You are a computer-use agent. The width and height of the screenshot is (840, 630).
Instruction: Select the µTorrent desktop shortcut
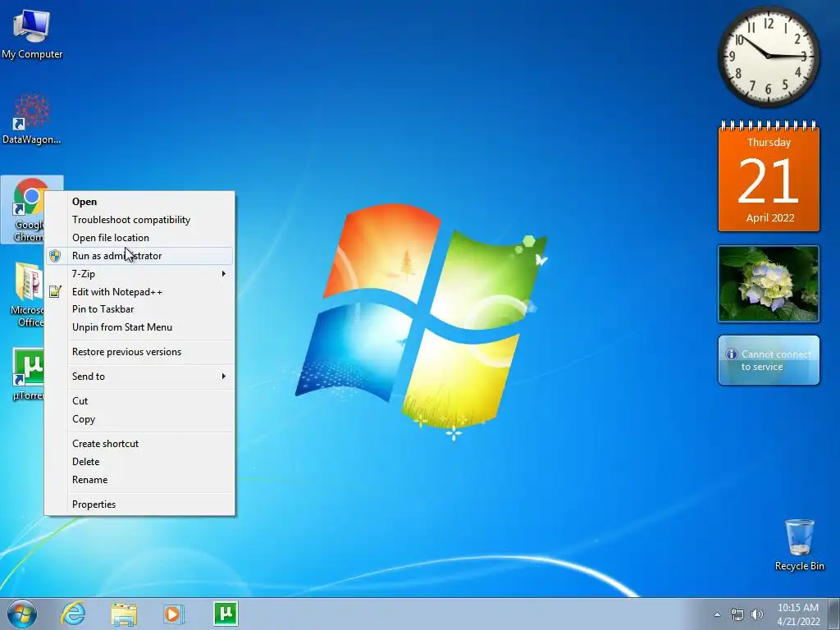pyautogui.click(x=28, y=375)
